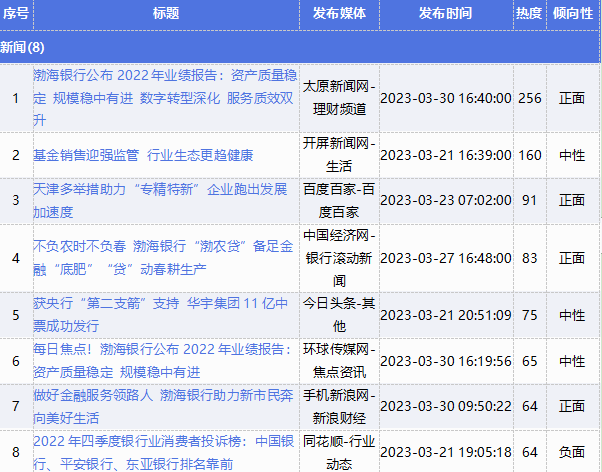Image resolution: width=602 pixels, height=472 pixels.
Task: Click row number 1 cell
Action: pos(16,98)
